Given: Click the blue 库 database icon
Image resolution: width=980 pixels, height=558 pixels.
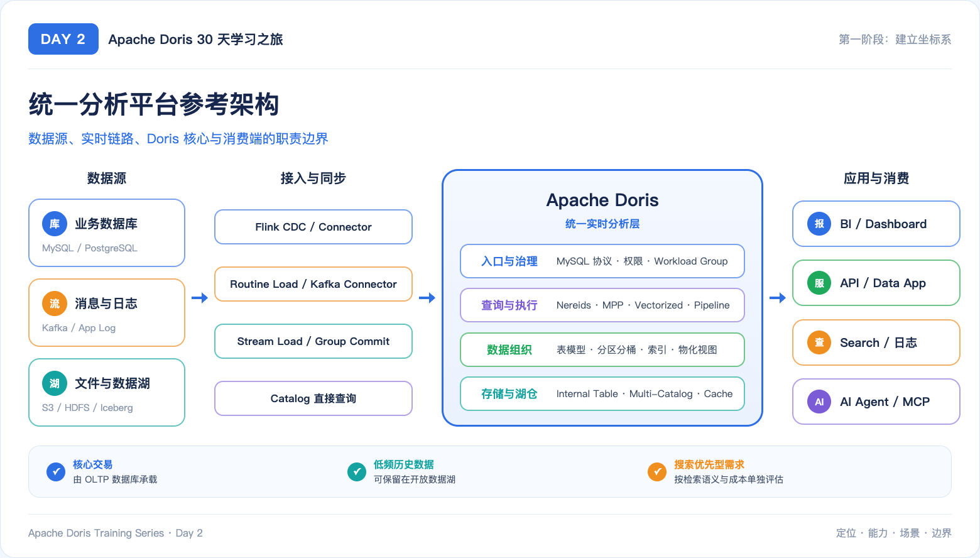Looking at the screenshot, I should tap(55, 224).
